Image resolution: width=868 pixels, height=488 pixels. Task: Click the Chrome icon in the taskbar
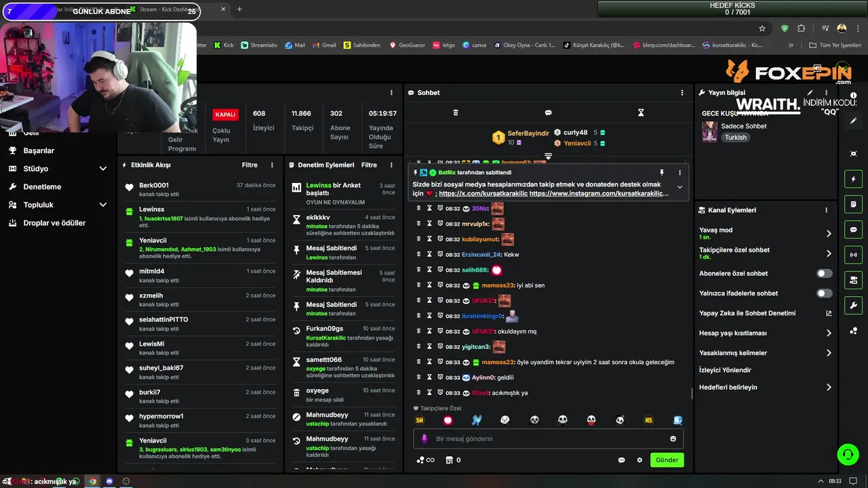point(93,481)
